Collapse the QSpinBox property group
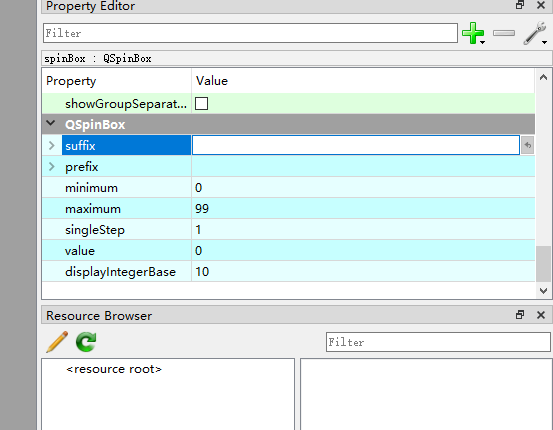 51,124
